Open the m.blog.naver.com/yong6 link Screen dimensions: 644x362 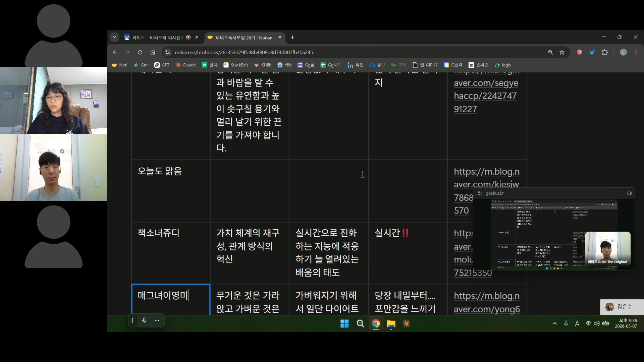pyautogui.click(x=487, y=302)
